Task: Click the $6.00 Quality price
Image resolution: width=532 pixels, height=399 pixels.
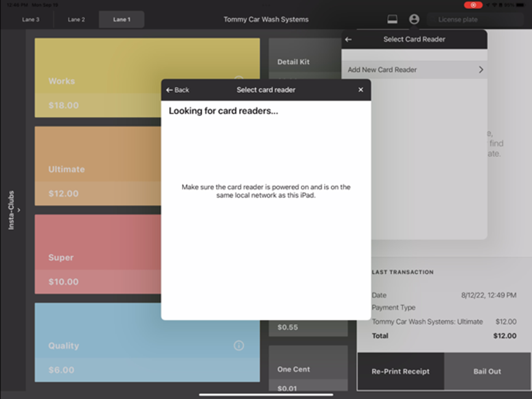Action: 61,370
